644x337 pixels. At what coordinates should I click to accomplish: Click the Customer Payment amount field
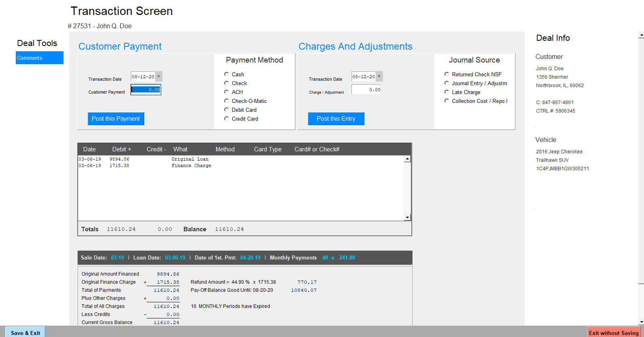pos(146,90)
